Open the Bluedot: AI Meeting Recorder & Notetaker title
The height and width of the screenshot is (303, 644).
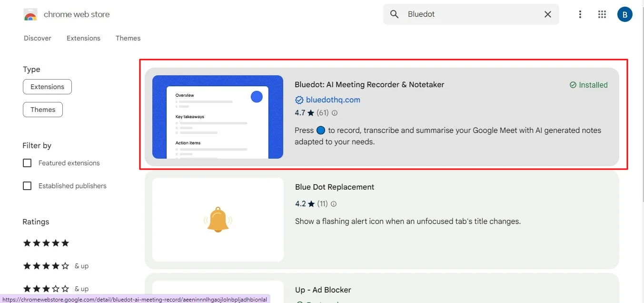369,84
